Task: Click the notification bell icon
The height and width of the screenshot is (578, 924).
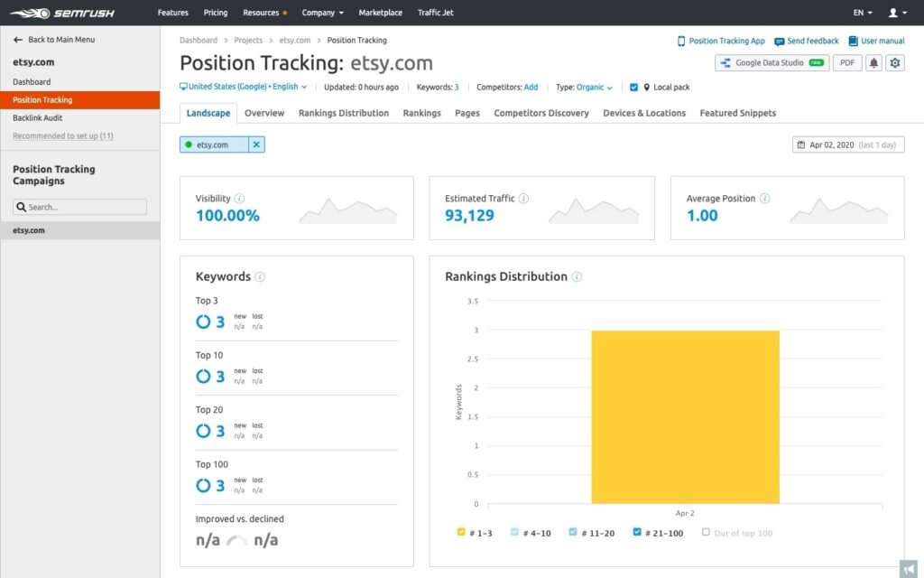Action: coord(873,62)
